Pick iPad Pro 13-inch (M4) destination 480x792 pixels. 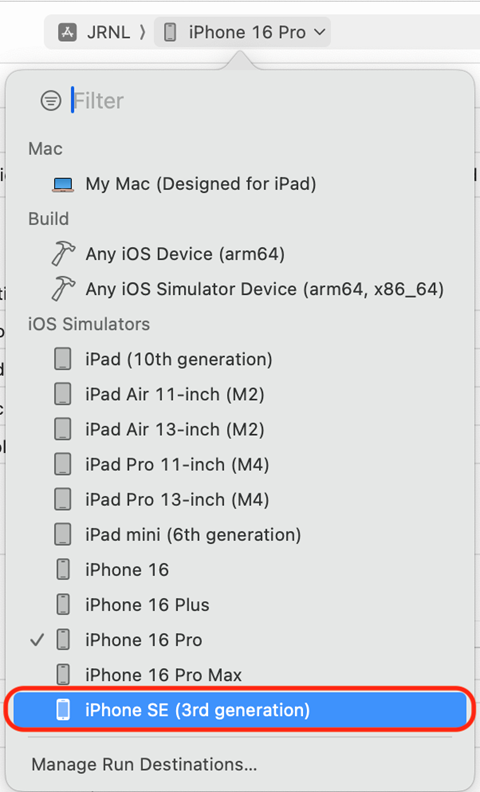click(240, 500)
